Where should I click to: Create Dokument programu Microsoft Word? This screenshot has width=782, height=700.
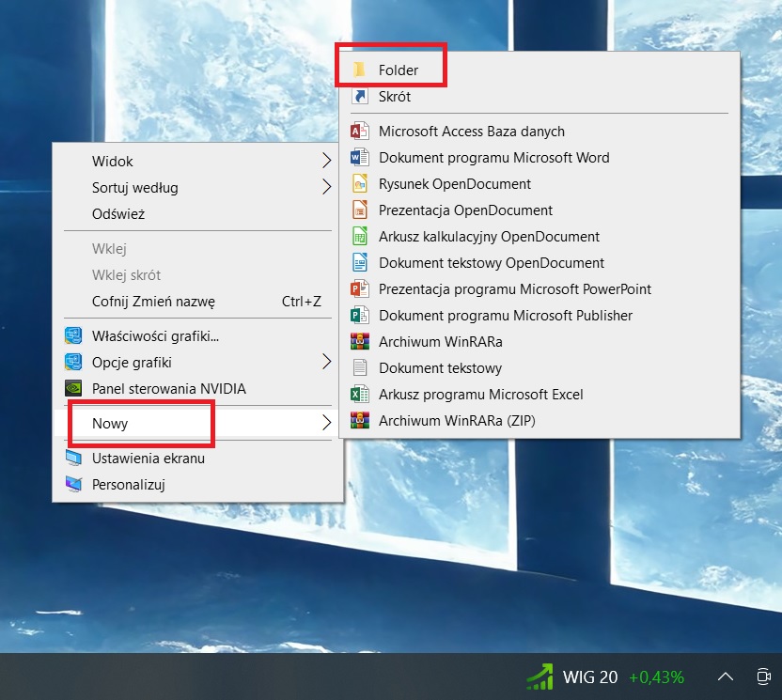pos(540,158)
